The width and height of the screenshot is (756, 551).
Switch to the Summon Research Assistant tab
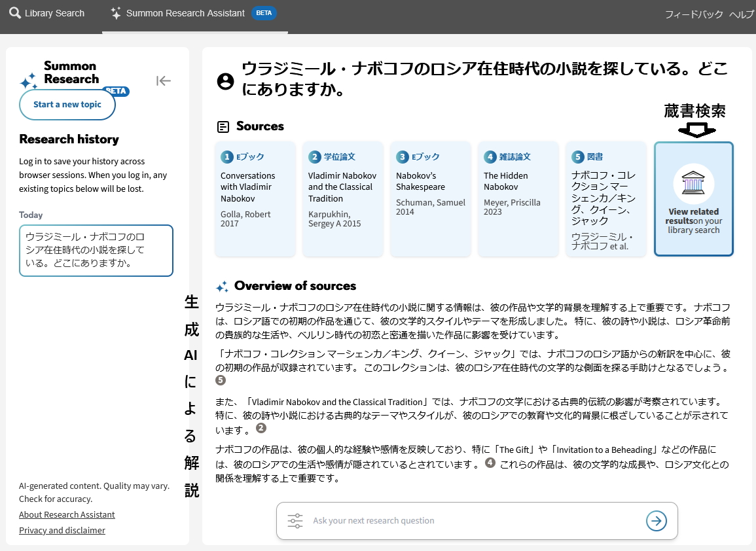[185, 13]
